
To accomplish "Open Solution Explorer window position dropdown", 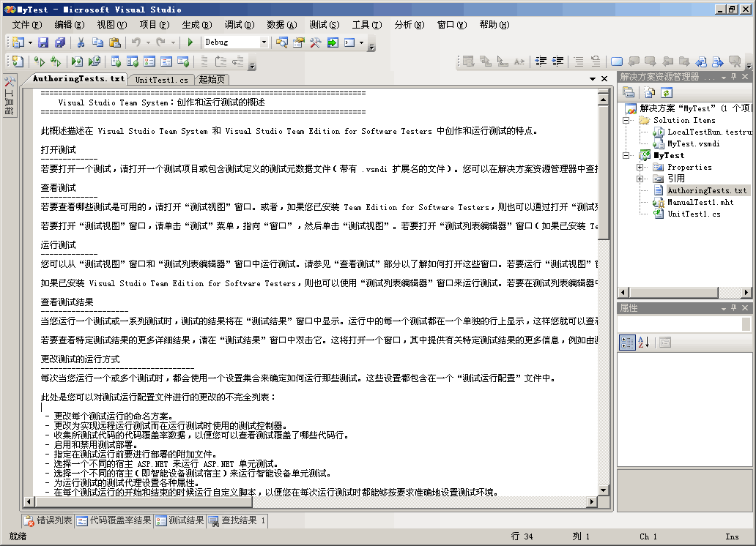I will pos(724,77).
